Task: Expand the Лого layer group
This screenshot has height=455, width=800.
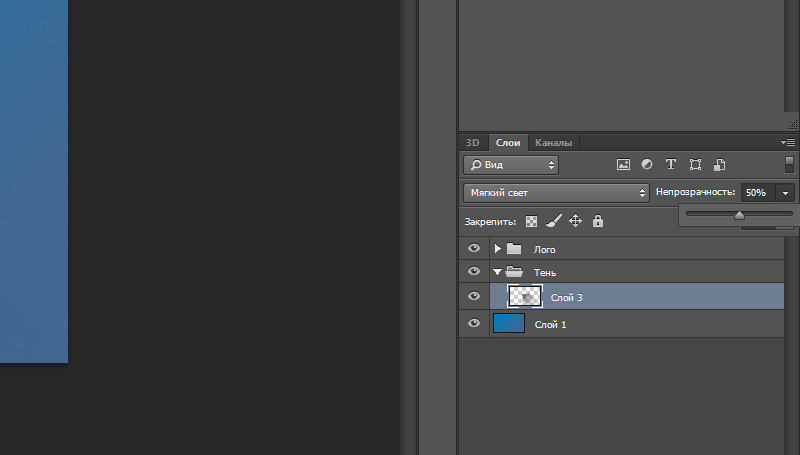Action: click(498, 249)
